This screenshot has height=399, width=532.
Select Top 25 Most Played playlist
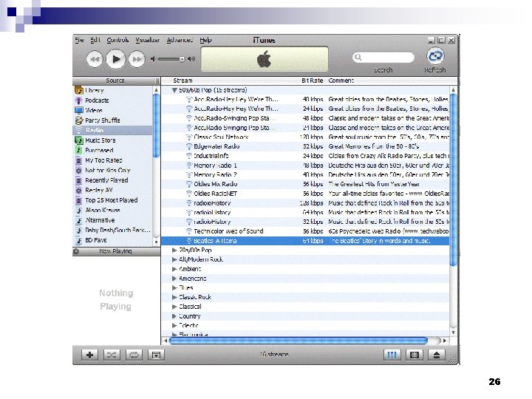point(112,200)
